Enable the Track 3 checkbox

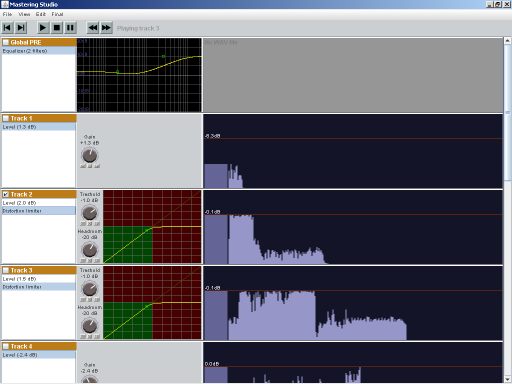6,270
